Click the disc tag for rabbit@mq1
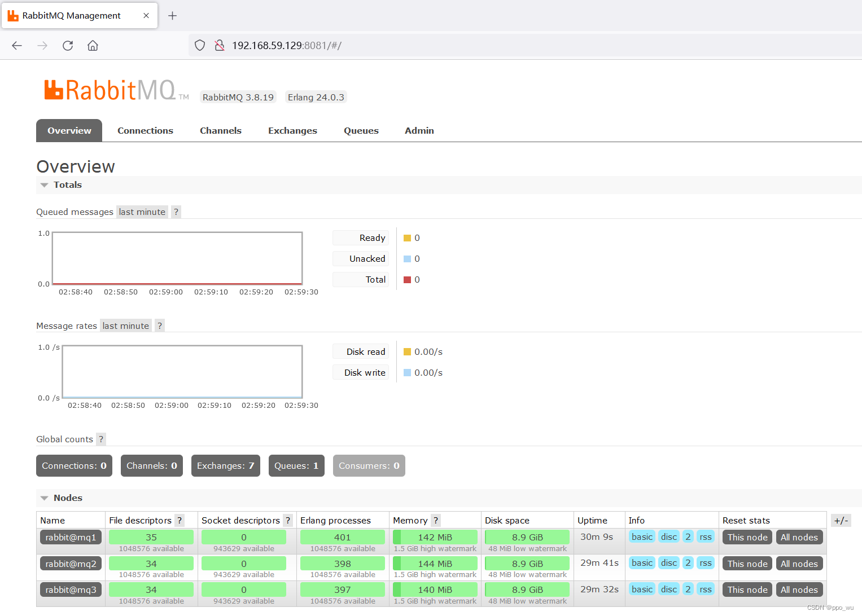The width and height of the screenshot is (862, 616). [669, 537]
